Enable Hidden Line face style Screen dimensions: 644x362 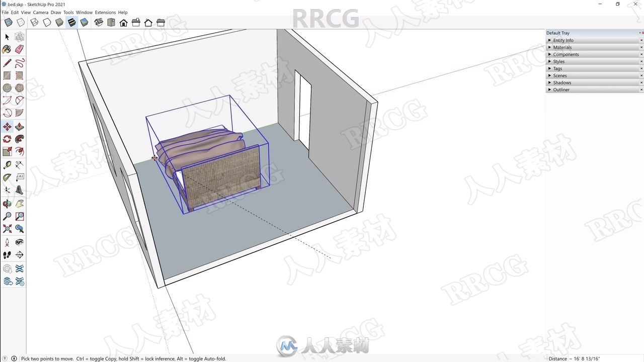pyautogui.click(x=47, y=22)
